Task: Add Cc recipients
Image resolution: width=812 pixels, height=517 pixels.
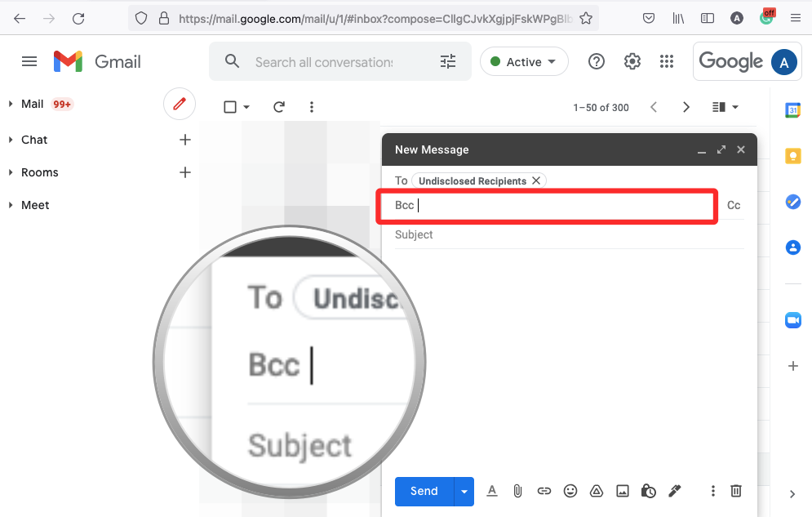Action: click(733, 205)
